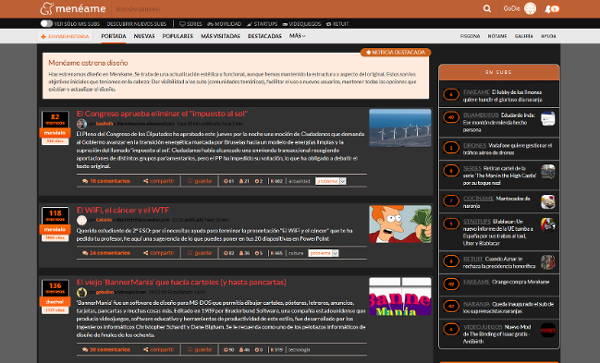
Task: Open the problema dropdown on WiFi story
Action: coord(323,253)
